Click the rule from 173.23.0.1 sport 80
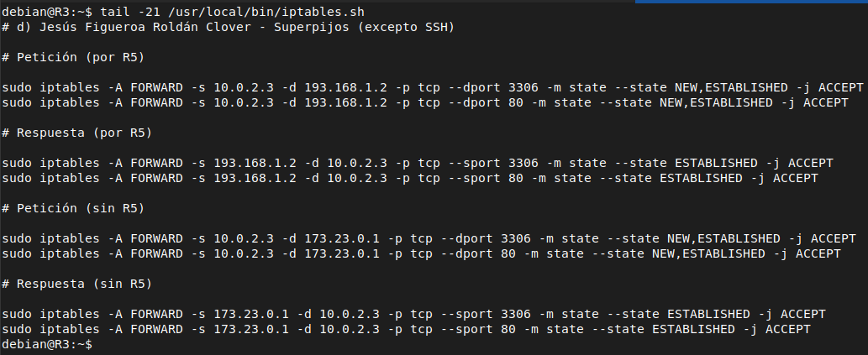This screenshot has width=868, height=355. (x=406, y=329)
